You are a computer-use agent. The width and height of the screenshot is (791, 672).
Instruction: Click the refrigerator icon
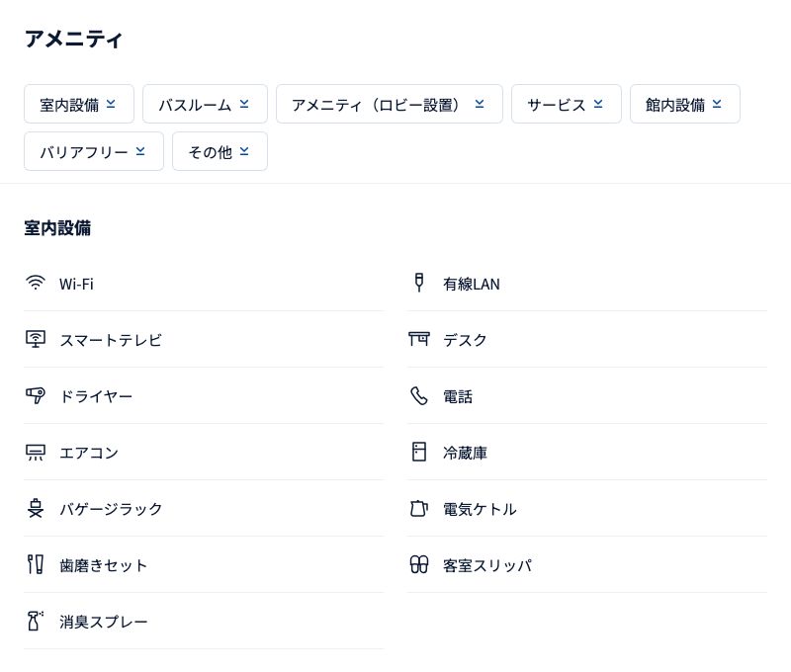(418, 453)
